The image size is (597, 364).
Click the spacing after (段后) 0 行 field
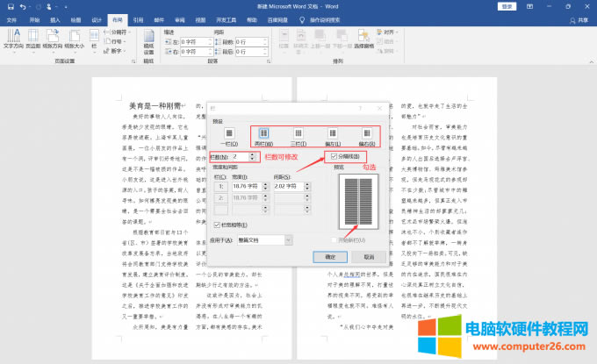pyautogui.click(x=251, y=52)
